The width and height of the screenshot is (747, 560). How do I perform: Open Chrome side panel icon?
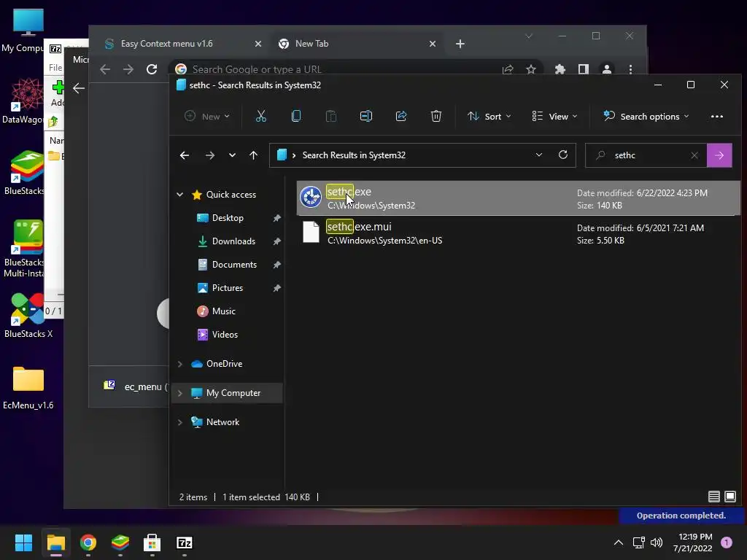pos(583,69)
